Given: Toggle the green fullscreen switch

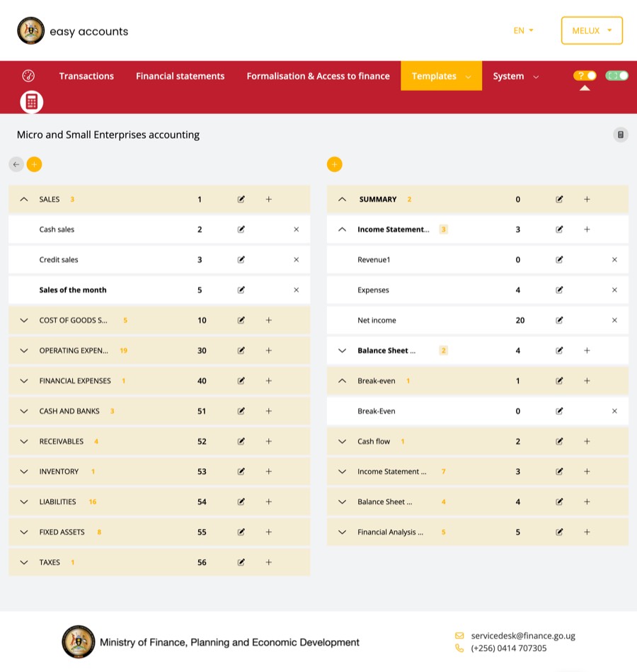Looking at the screenshot, I should point(617,76).
